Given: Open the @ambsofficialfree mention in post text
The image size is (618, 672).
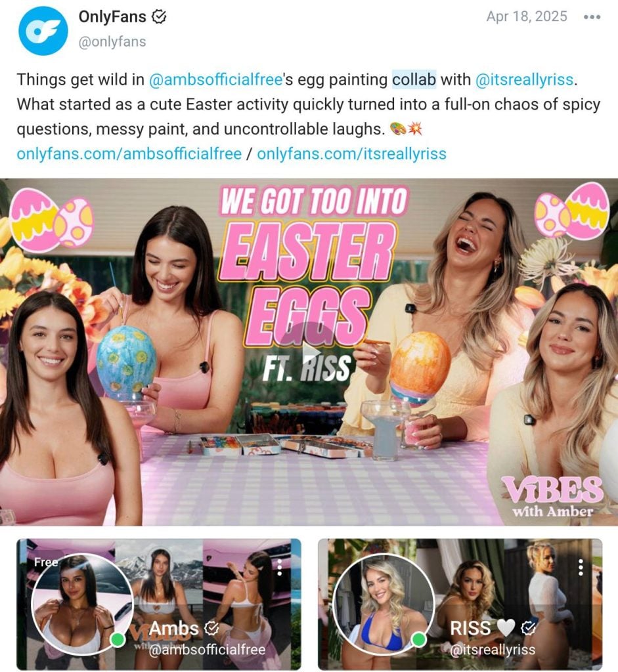Looking at the screenshot, I should pyautogui.click(x=215, y=79).
